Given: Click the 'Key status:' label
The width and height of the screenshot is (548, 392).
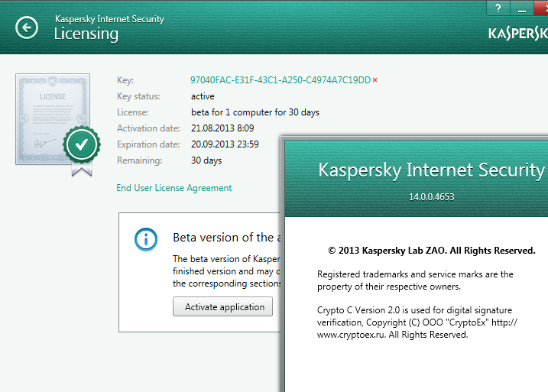Looking at the screenshot, I should [x=138, y=96].
